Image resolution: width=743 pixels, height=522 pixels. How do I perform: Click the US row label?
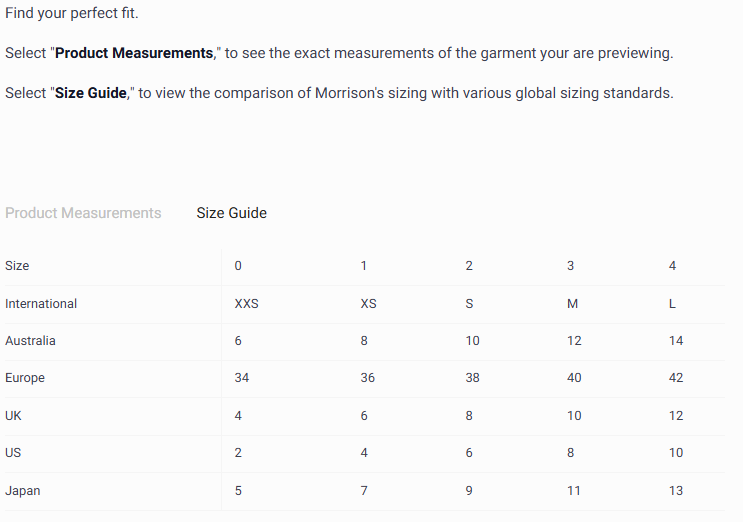(x=13, y=453)
